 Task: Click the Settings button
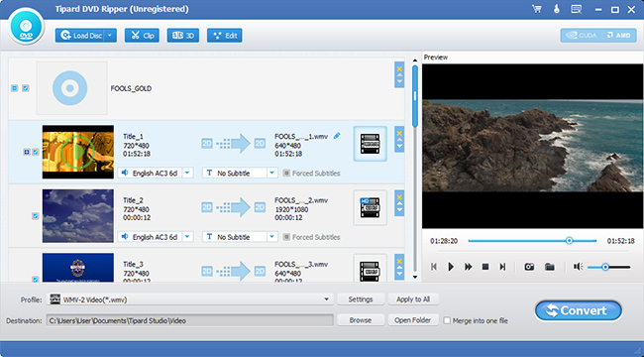pos(361,299)
